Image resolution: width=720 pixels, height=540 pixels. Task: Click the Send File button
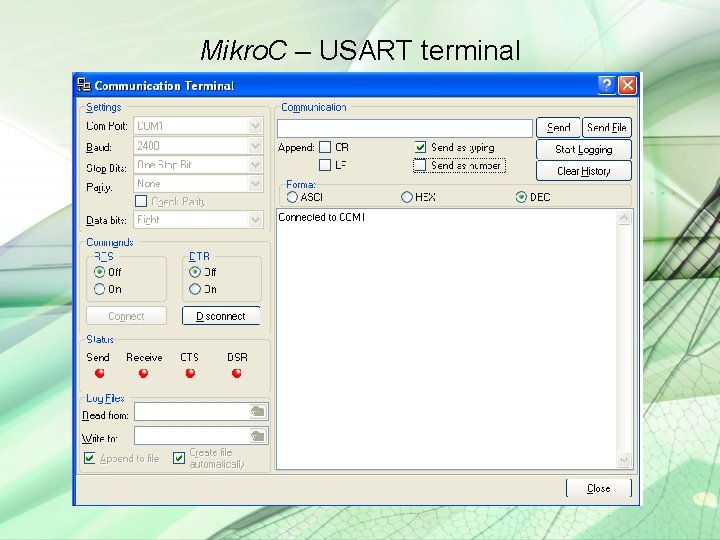coord(607,127)
